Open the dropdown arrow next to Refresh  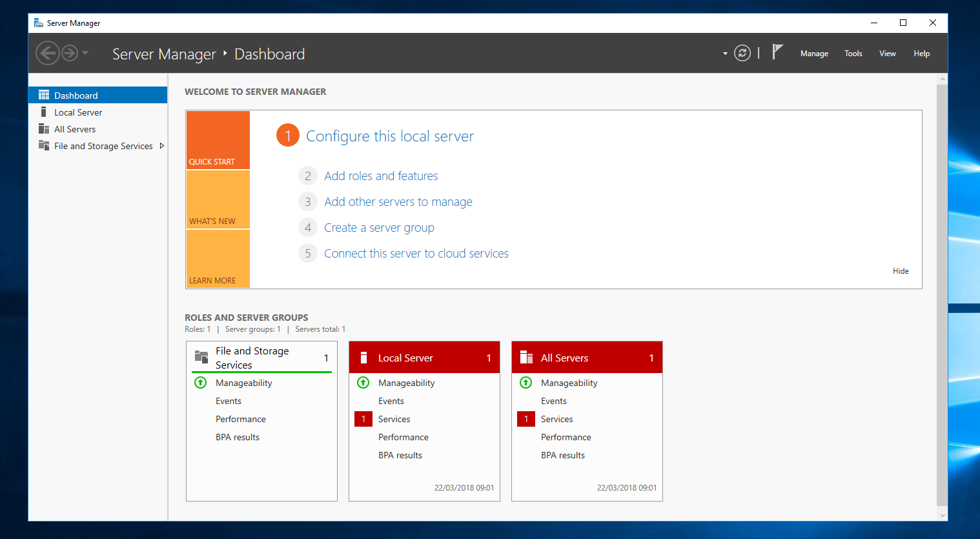pyautogui.click(x=724, y=53)
